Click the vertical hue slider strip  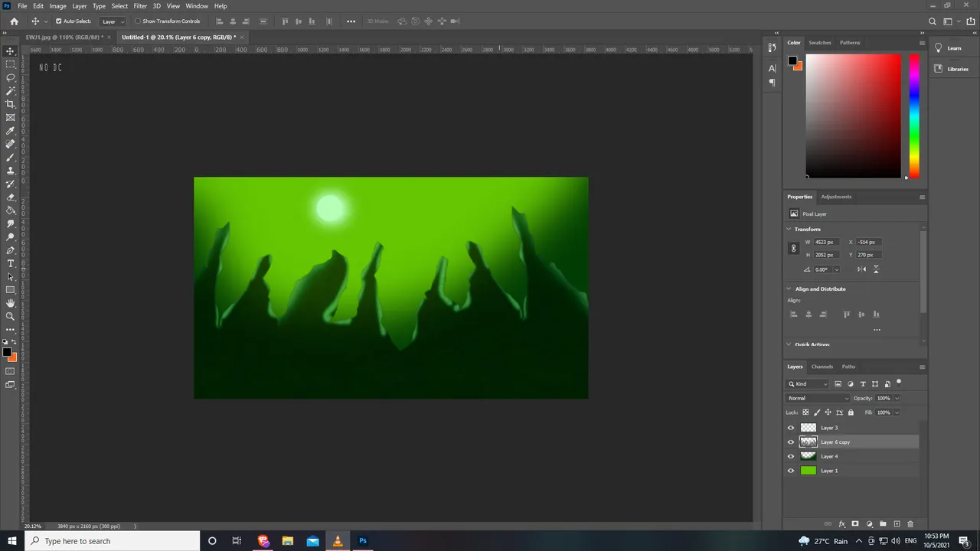coord(913,116)
